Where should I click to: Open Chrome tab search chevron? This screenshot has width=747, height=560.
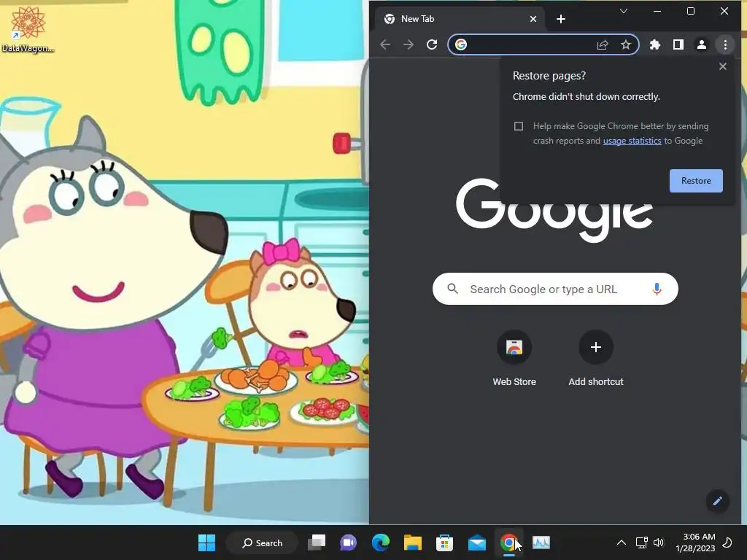[623, 11]
